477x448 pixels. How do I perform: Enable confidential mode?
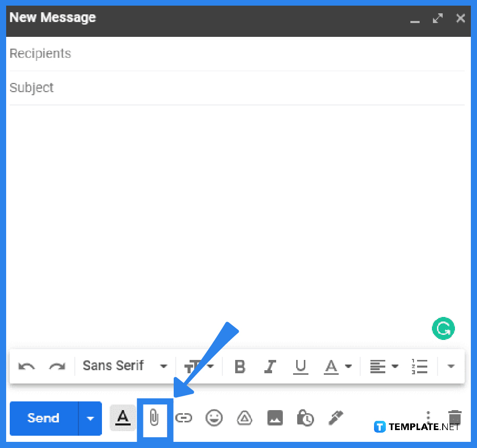pos(305,418)
